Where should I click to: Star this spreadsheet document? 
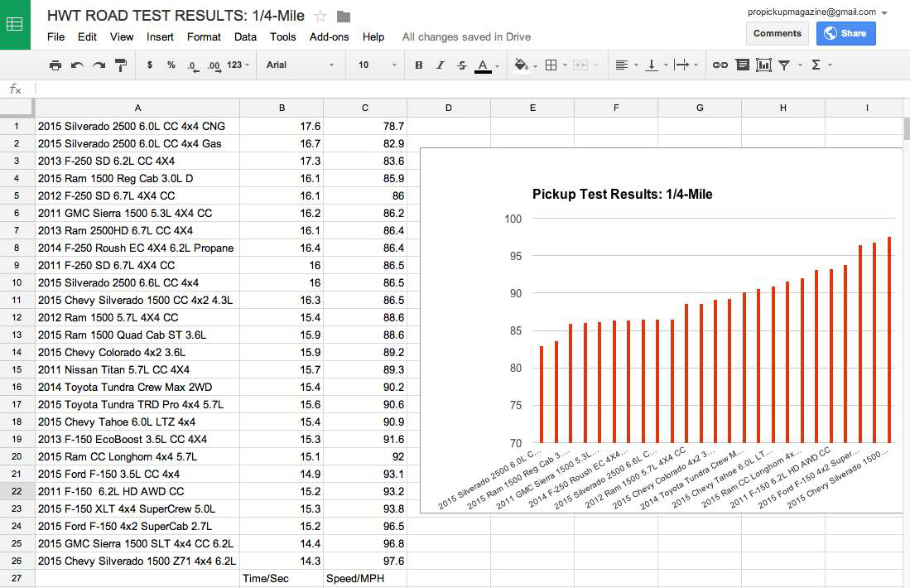(x=320, y=17)
